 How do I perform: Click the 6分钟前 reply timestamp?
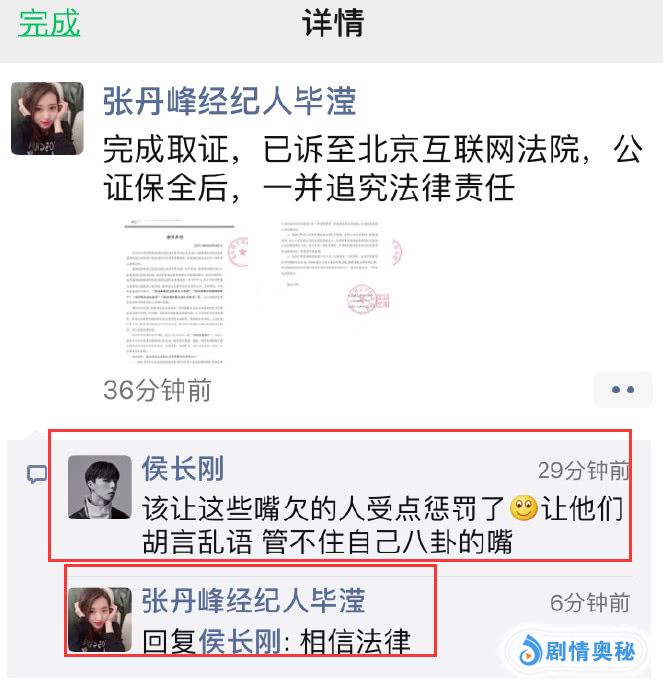tap(590, 603)
